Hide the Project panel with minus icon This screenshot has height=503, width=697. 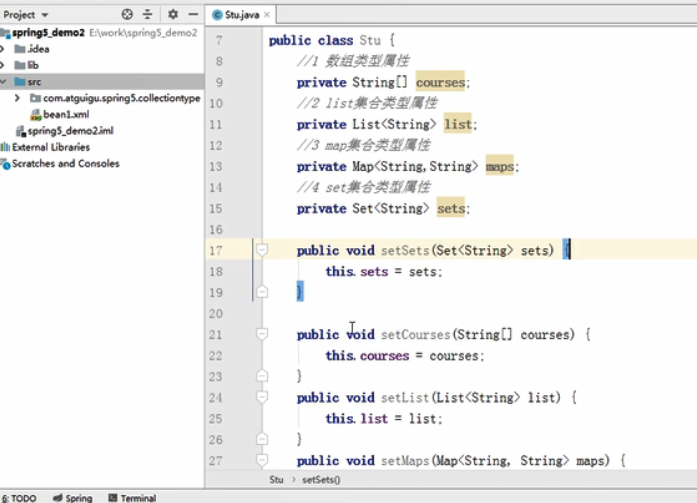click(x=193, y=15)
